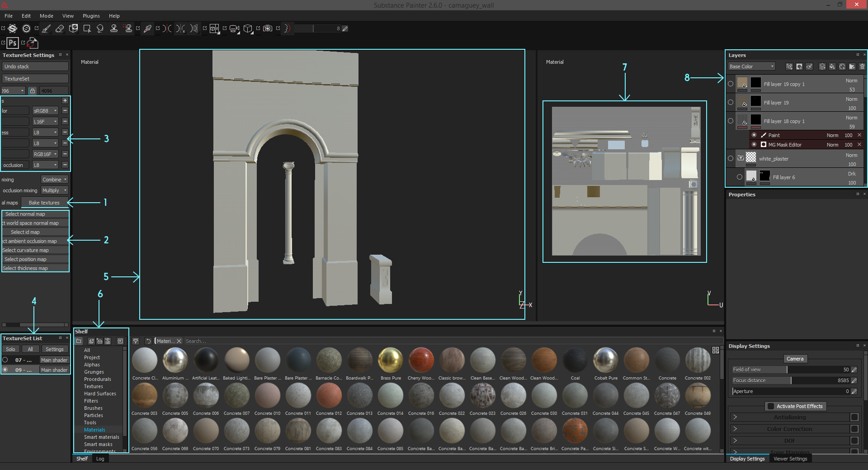This screenshot has height=470, width=868.
Task: Open the Combine normal mixing dropdown
Action: click(55, 180)
